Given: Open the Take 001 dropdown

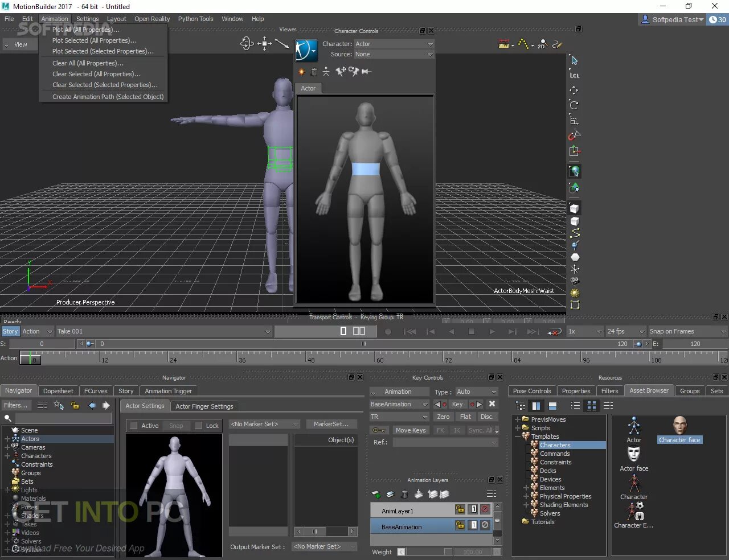Looking at the screenshot, I should click(164, 331).
